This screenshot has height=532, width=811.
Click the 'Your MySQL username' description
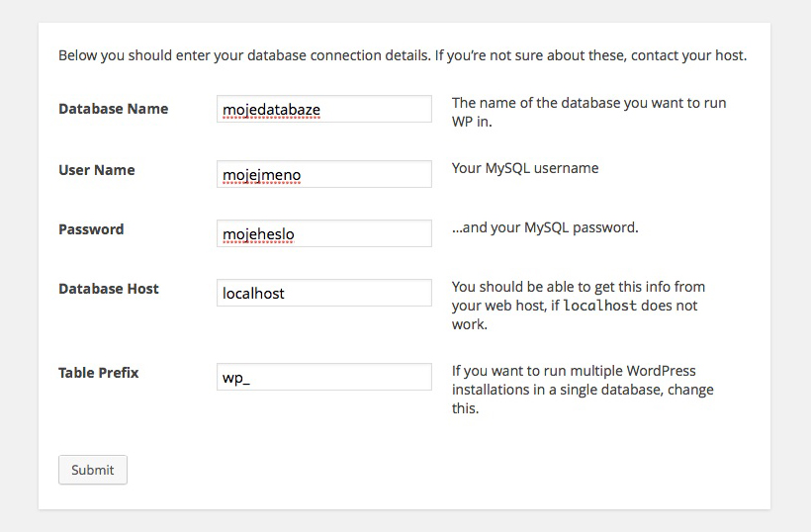coord(525,168)
